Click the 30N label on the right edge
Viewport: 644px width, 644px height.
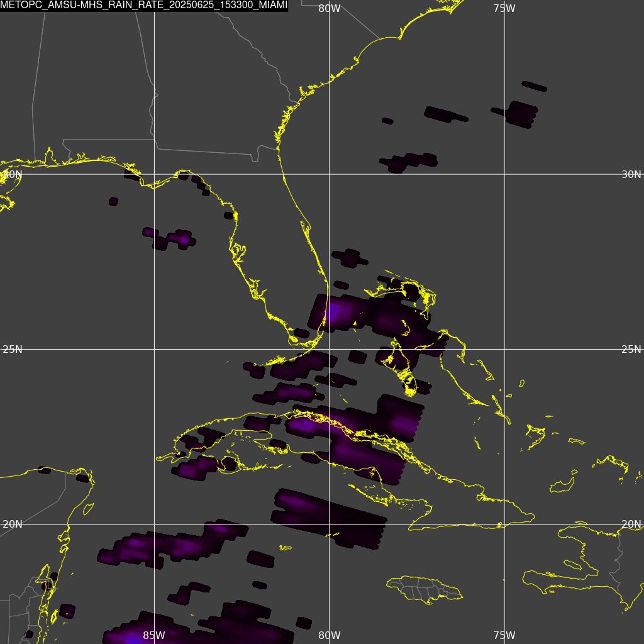coord(631,175)
